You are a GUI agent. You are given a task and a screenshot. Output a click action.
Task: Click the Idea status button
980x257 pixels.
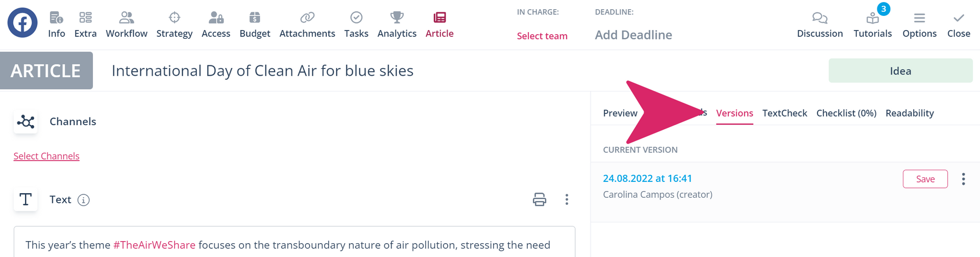point(900,71)
